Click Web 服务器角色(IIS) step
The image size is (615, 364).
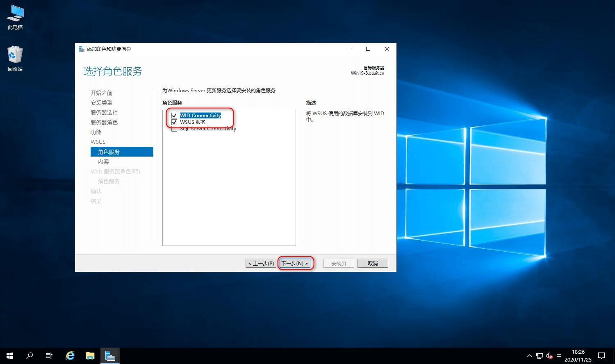click(115, 172)
